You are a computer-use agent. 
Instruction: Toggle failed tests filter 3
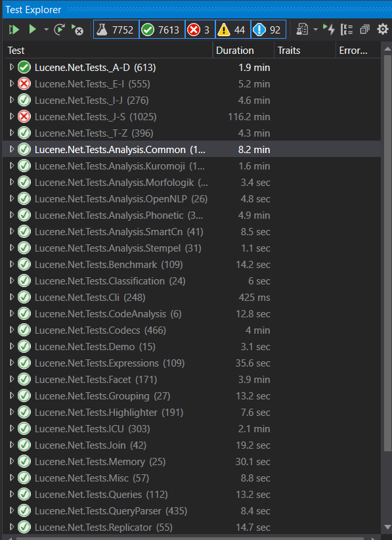pyautogui.click(x=200, y=30)
